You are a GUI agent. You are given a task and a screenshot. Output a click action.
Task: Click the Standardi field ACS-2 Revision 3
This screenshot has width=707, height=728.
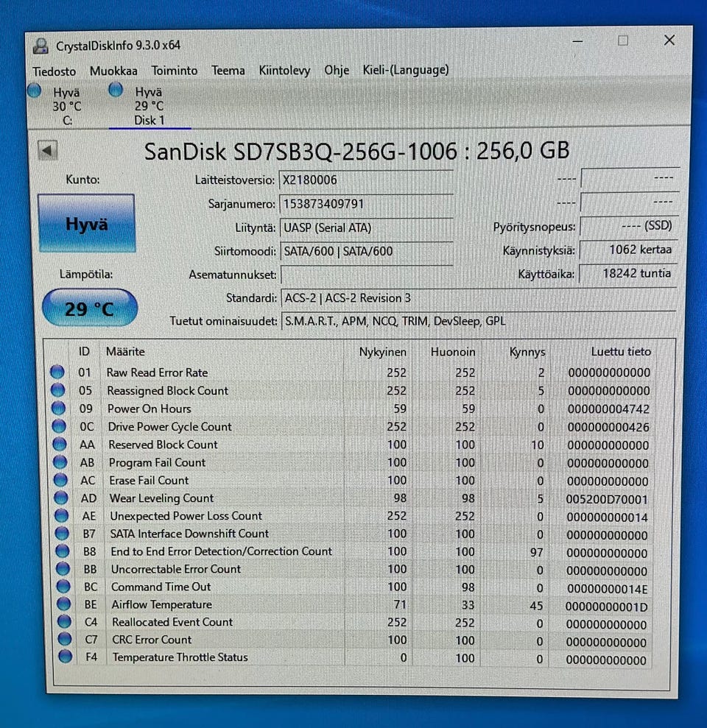pyautogui.click(x=479, y=298)
